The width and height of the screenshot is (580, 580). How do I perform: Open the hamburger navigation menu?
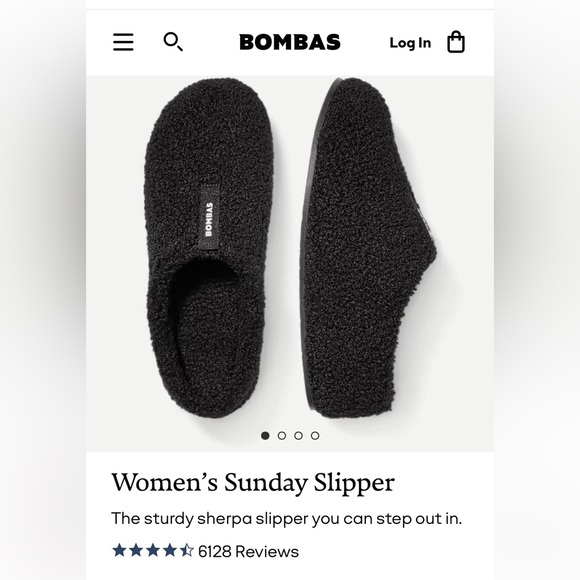pos(123,42)
